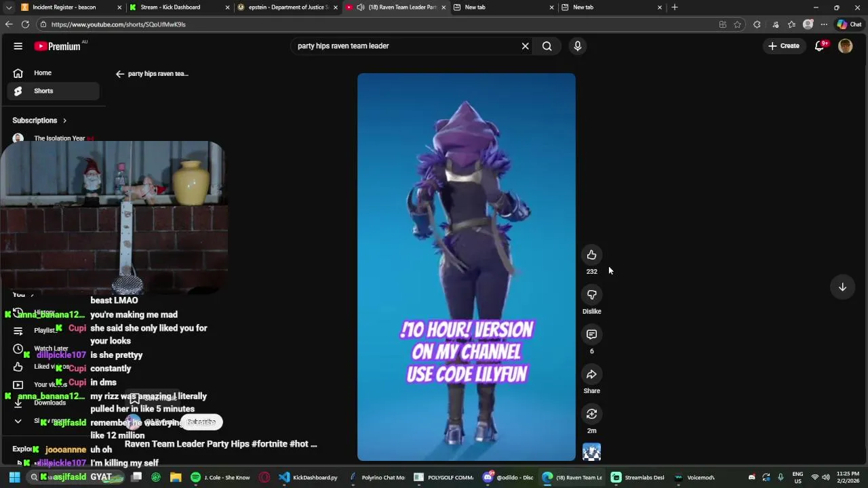Reload the page
This screenshot has height=488, width=868.
coord(25,24)
